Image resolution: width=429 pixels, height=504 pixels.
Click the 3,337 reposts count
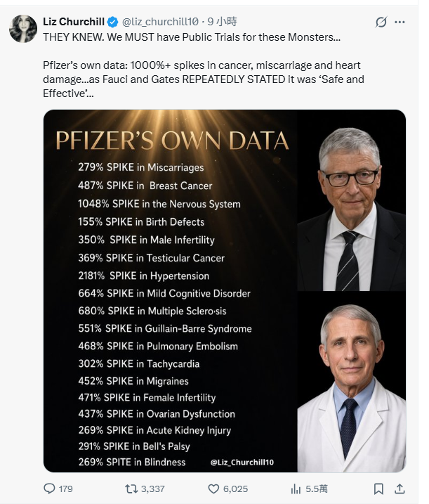click(153, 489)
